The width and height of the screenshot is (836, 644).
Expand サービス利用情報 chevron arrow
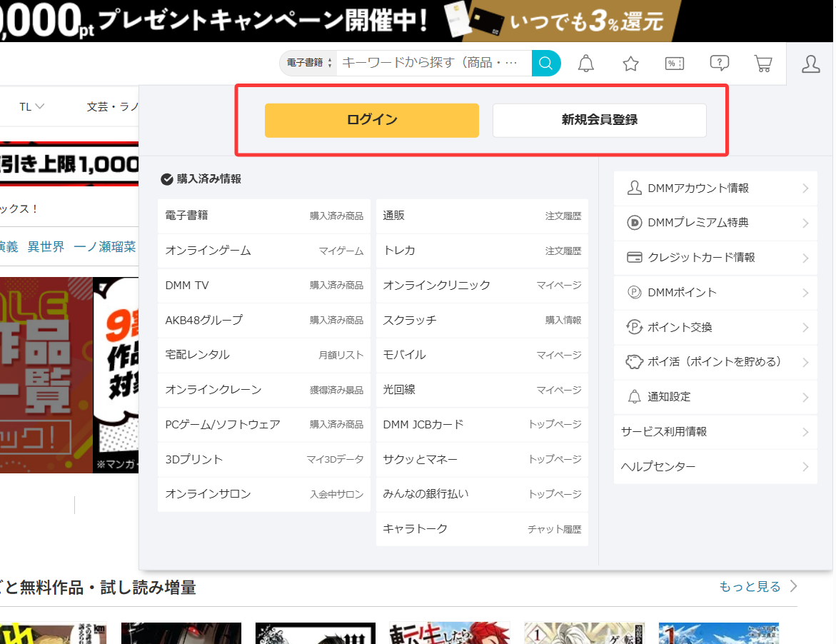[x=805, y=432]
